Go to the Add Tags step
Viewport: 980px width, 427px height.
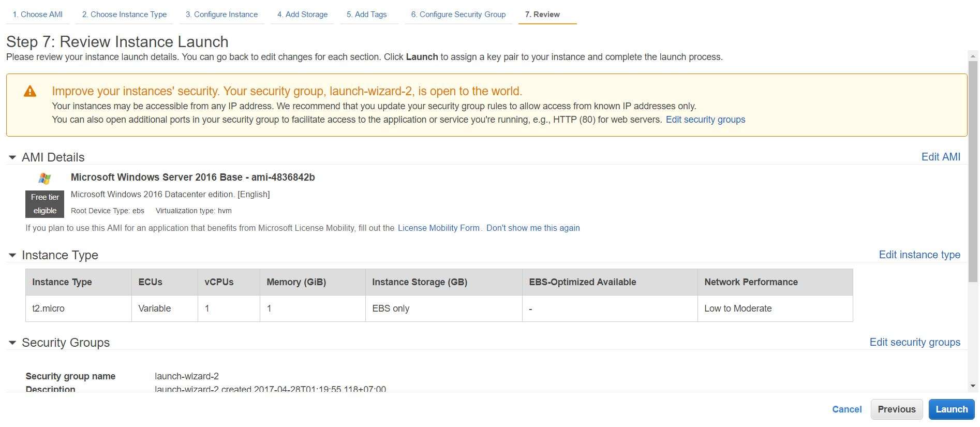[x=366, y=14]
